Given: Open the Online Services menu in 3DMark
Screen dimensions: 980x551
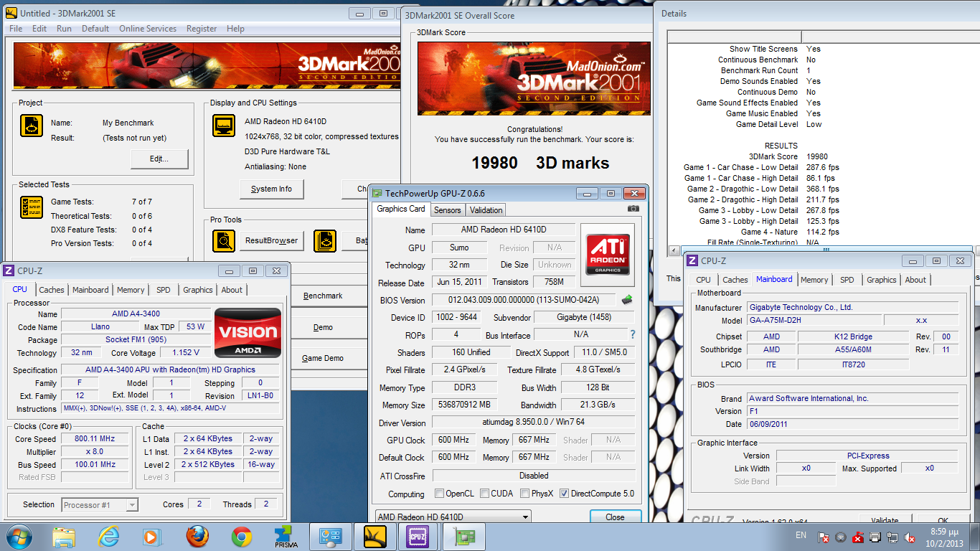Looking at the screenshot, I should click(x=148, y=29).
